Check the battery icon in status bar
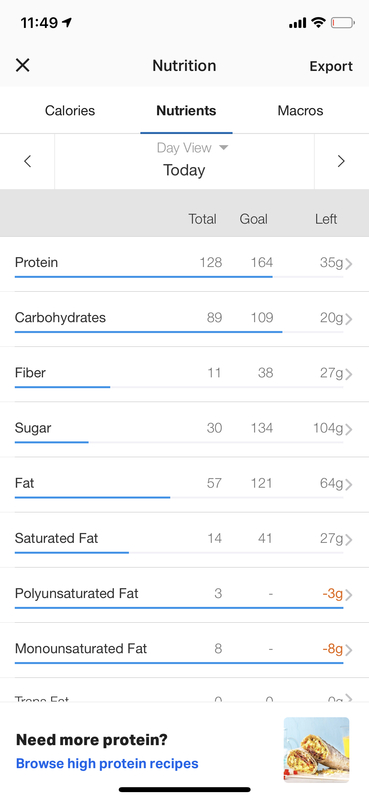Image resolution: width=369 pixels, height=800 pixels. 342,22
